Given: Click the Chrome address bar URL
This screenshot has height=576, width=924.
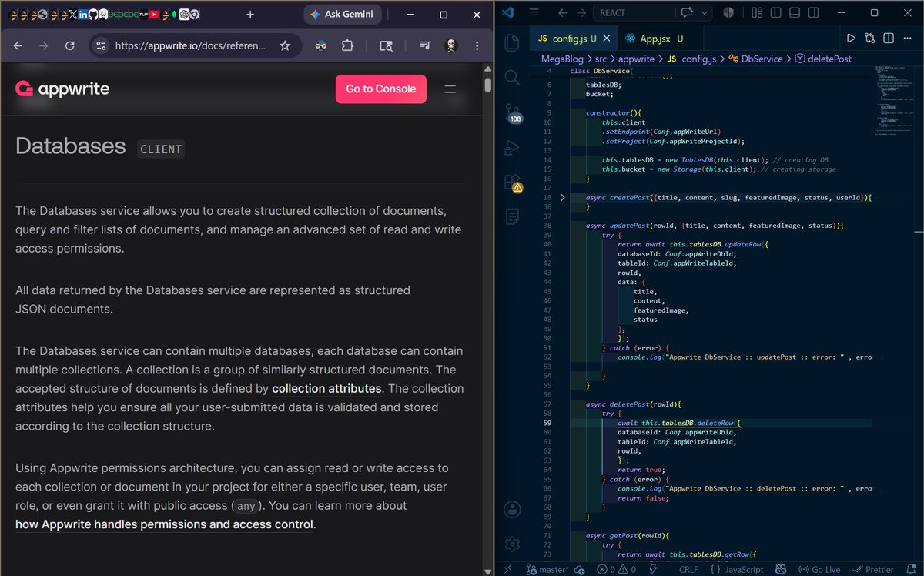Looking at the screenshot, I should [x=190, y=46].
